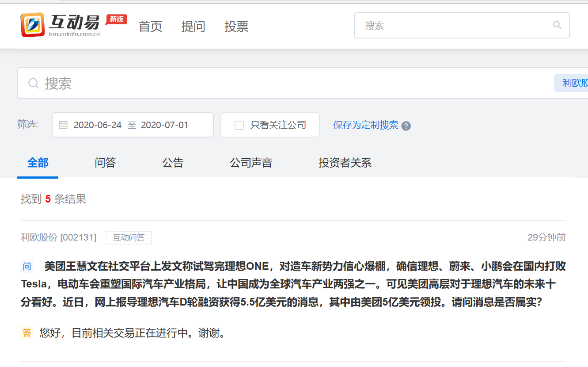Click the magnifier icon in main search bar
The width and height of the screenshot is (588, 367).
(x=34, y=83)
